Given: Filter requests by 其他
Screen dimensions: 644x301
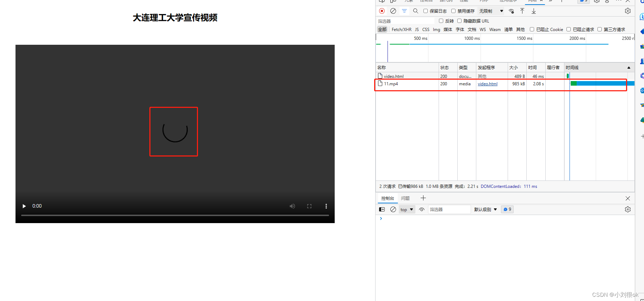Looking at the screenshot, I should click(x=520, y=30).
